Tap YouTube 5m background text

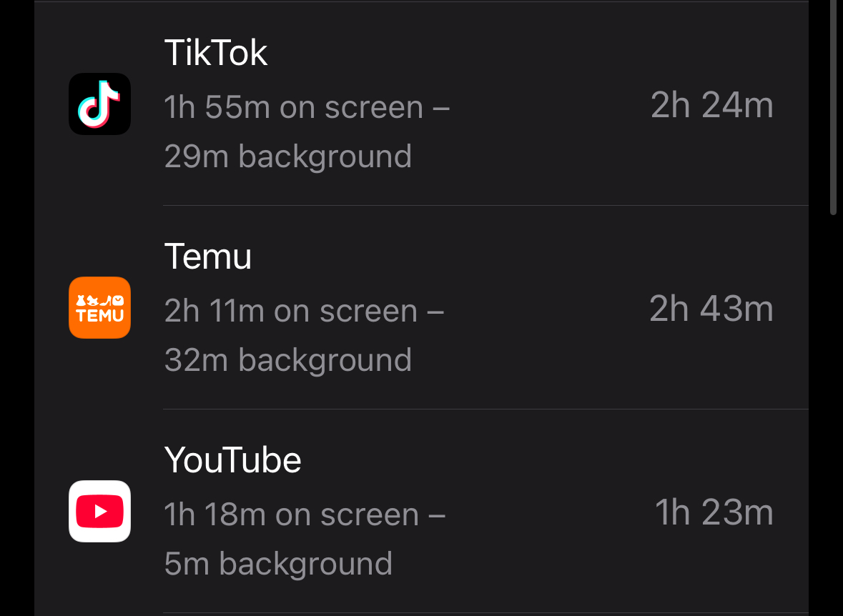(x=278, y=564)
